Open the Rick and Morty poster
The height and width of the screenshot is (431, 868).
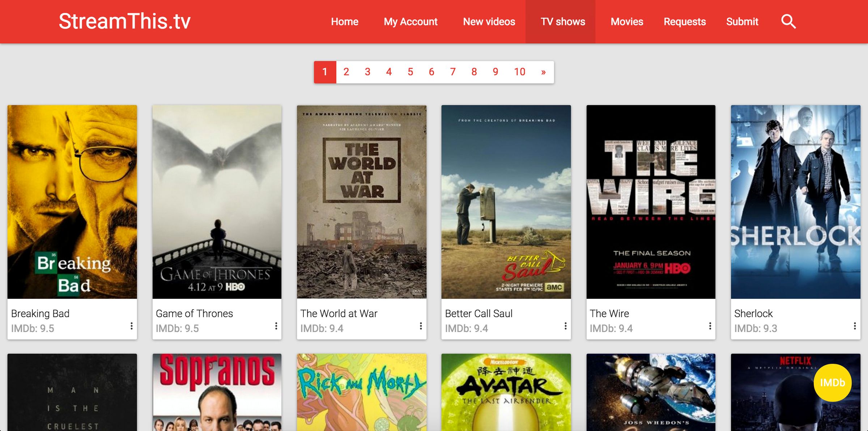[x=362, y=392]
